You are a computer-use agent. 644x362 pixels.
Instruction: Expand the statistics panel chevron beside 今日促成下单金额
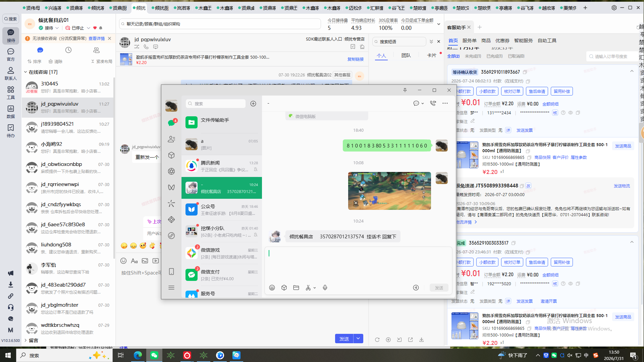pos(439,24)
